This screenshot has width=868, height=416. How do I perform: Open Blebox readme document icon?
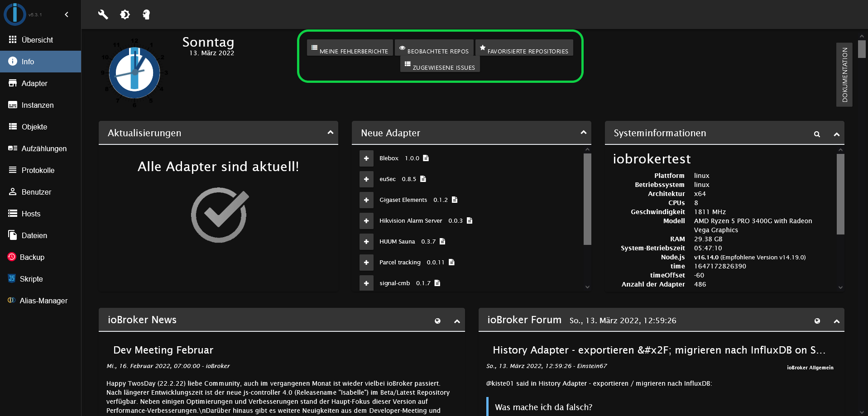coord(426,158)
